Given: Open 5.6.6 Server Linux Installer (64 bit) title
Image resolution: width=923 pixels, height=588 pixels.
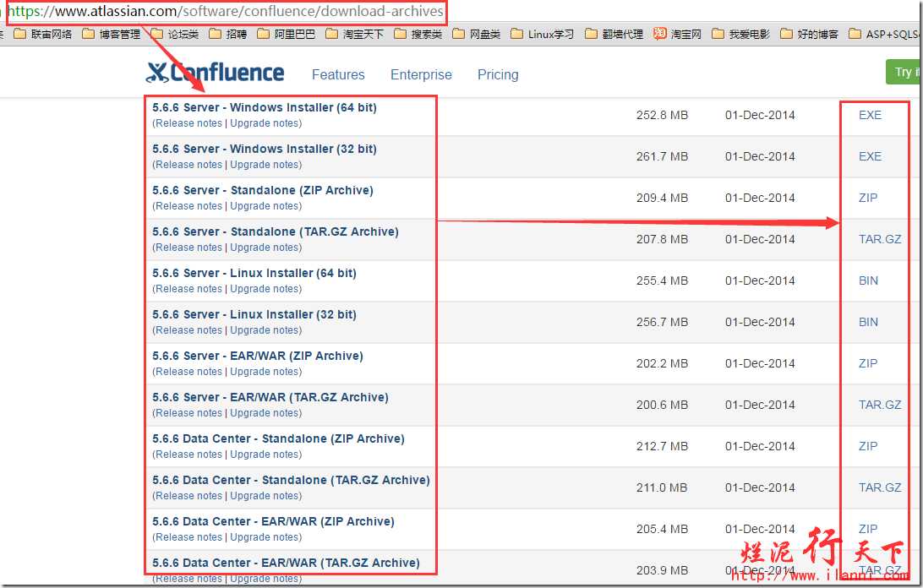Looking at the screenshot, I should (x=254, y=273).
